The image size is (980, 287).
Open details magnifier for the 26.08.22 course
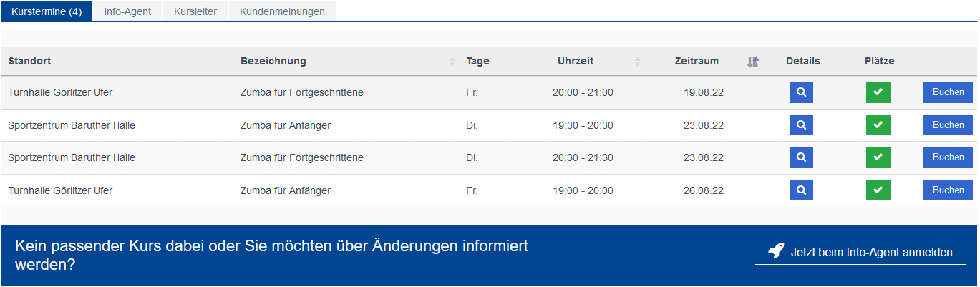pos(801,190)
